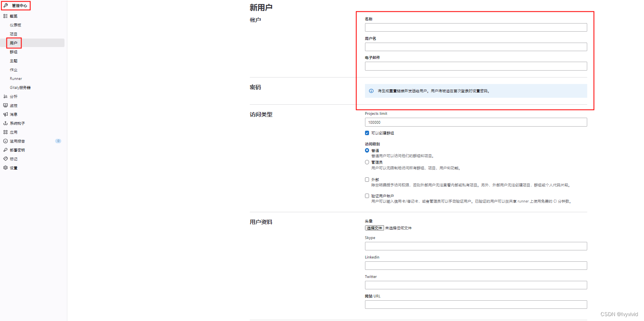Click the 密码 section heading
The width and height of the screenshot is (644, 321).
(255, 87)
